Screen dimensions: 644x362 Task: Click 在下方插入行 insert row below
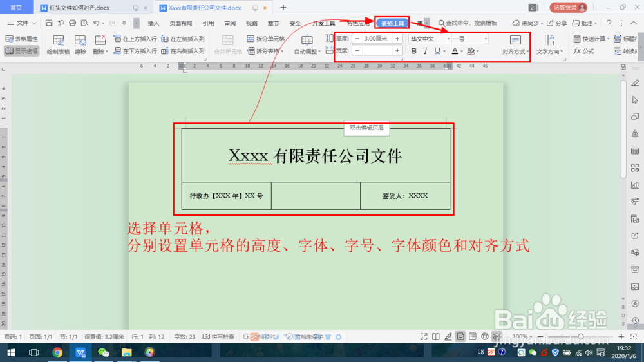point(135,51)
